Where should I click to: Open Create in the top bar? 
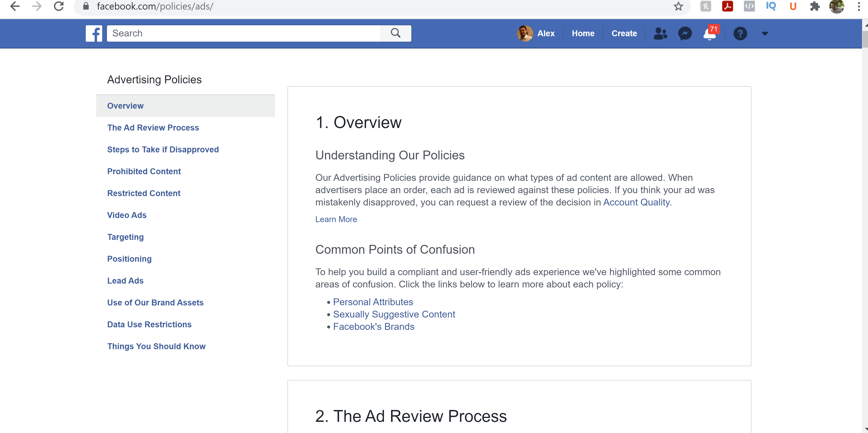(624, 33)
